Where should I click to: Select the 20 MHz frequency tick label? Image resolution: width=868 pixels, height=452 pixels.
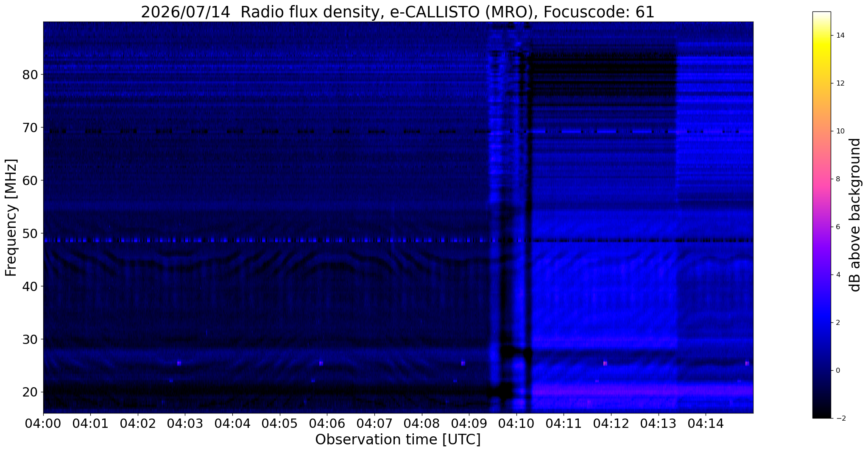30,392
